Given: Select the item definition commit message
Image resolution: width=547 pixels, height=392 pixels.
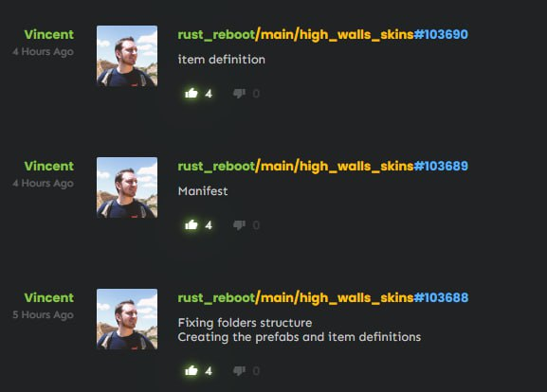Looking at the screenshot, I should click(222, 60).
